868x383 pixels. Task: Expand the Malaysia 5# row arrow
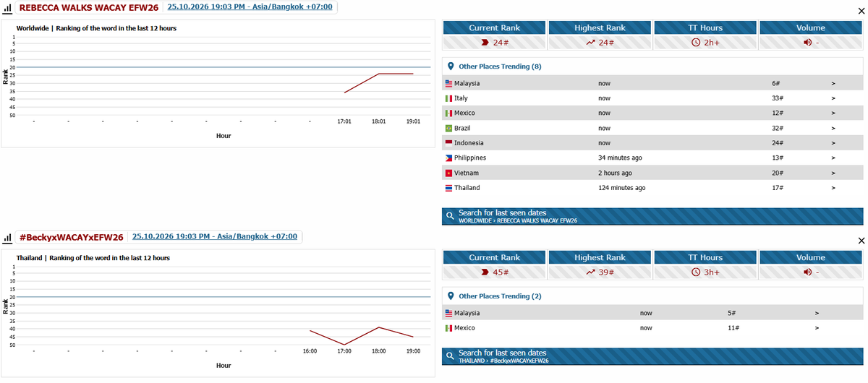click(x=817, y=313)
